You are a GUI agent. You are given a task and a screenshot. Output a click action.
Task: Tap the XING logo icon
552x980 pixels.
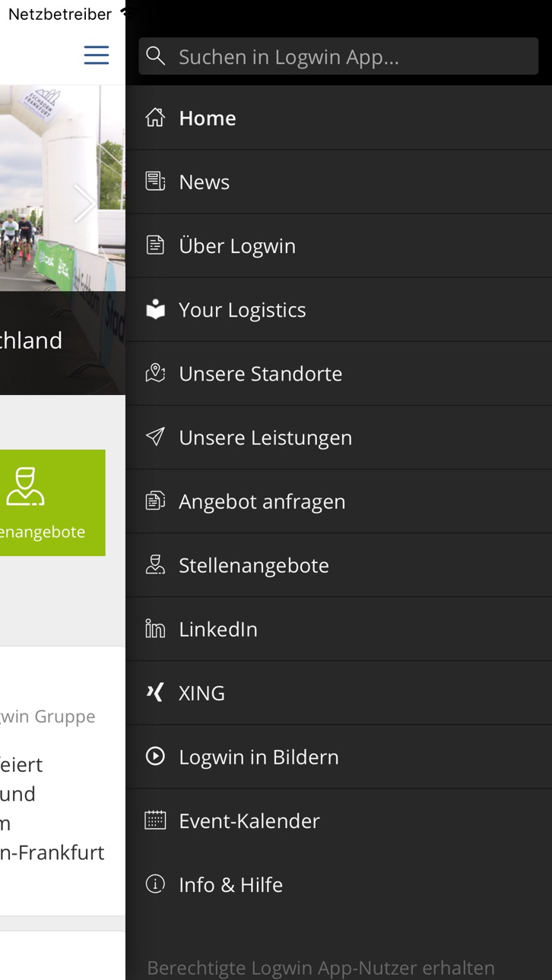pos(155,692)
